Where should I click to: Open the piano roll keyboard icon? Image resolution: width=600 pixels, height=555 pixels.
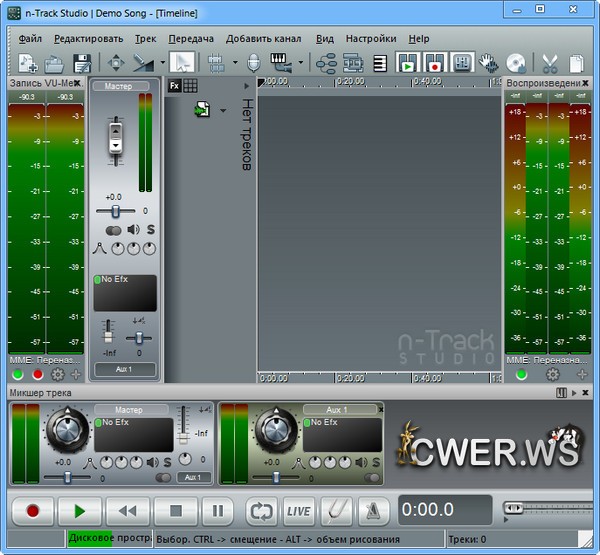tap(281, 62)
